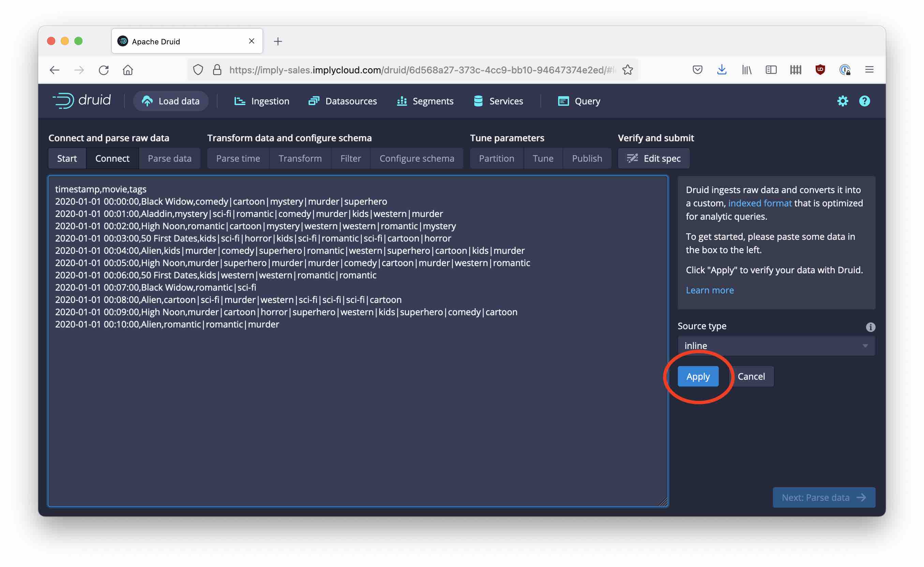This screenshot has width=924, height=567.
Task: Expand the Source type inline dropdown
Action: pos(776,346)
